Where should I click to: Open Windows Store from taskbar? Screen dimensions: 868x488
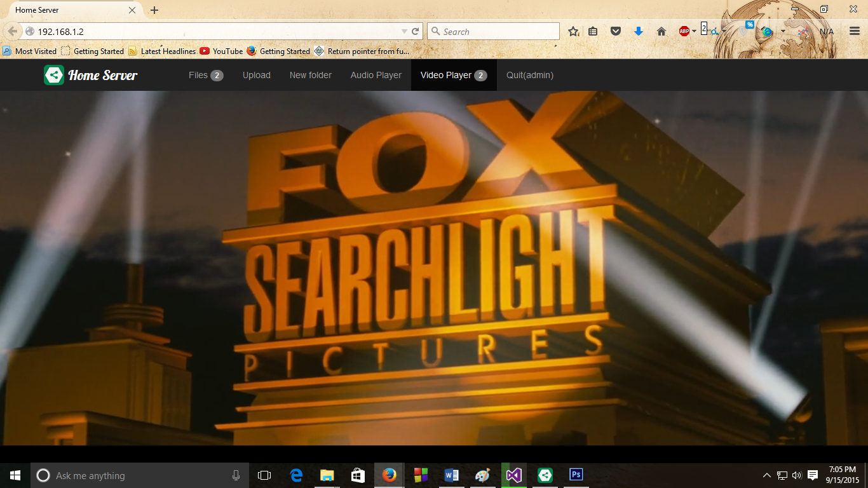(358, 475)
